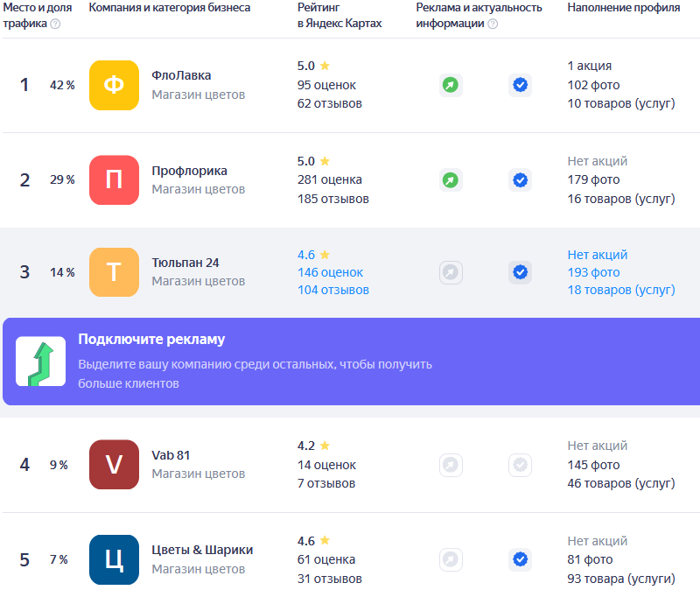Click green advertising arrow icon for Профлорика

click(451, 180)
